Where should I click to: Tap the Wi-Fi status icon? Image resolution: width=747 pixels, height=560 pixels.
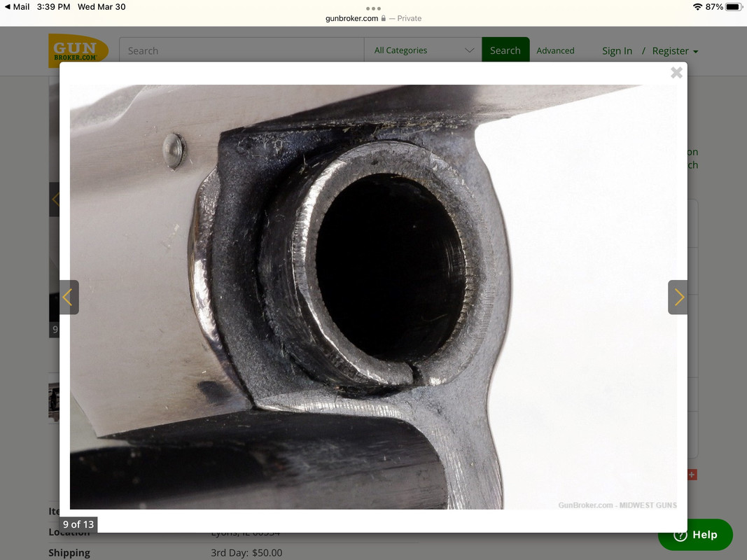tap(697, 7)
